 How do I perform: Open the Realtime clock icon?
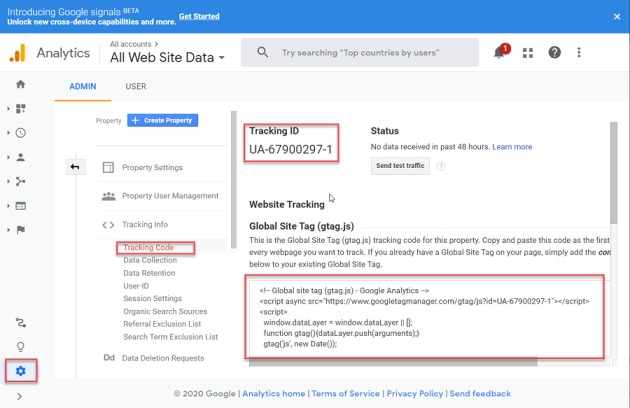coord(20,133)
